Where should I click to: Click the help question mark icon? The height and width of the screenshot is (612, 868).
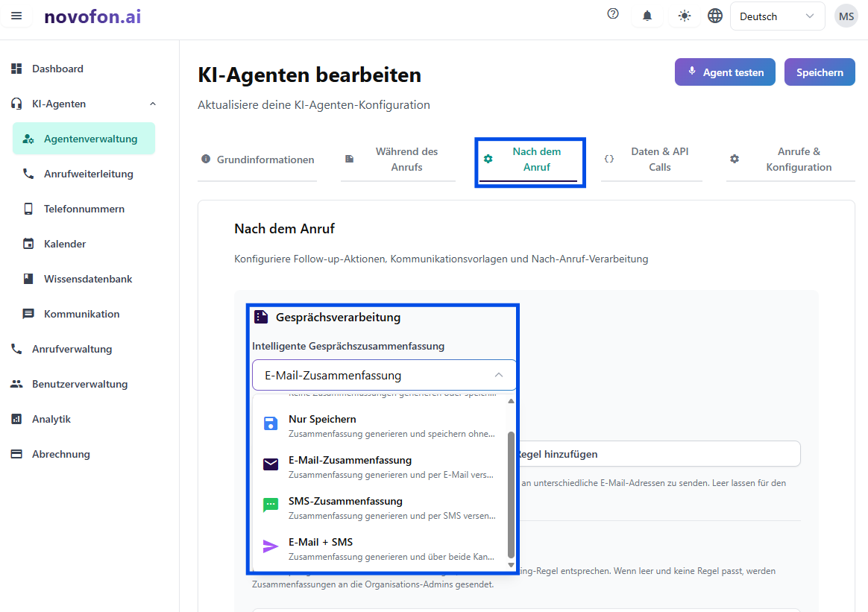[x=613, y=14]
